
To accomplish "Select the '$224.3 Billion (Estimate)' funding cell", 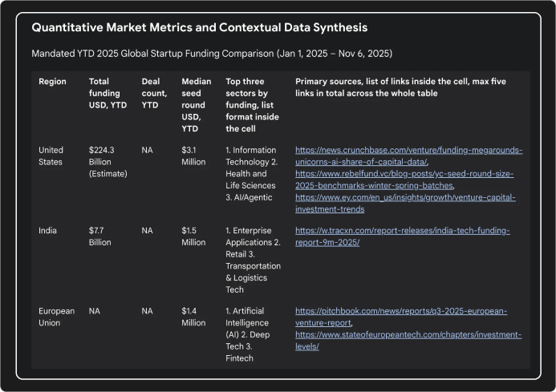I will [108, 162].
